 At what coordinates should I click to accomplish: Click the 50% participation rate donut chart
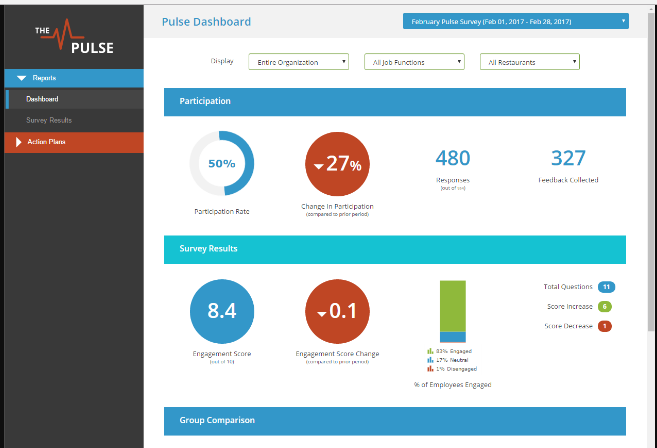[222, 163]
